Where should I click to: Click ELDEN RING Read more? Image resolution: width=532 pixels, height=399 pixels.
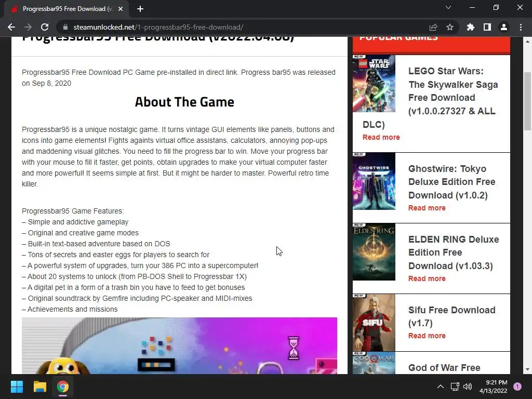point(427,278)
